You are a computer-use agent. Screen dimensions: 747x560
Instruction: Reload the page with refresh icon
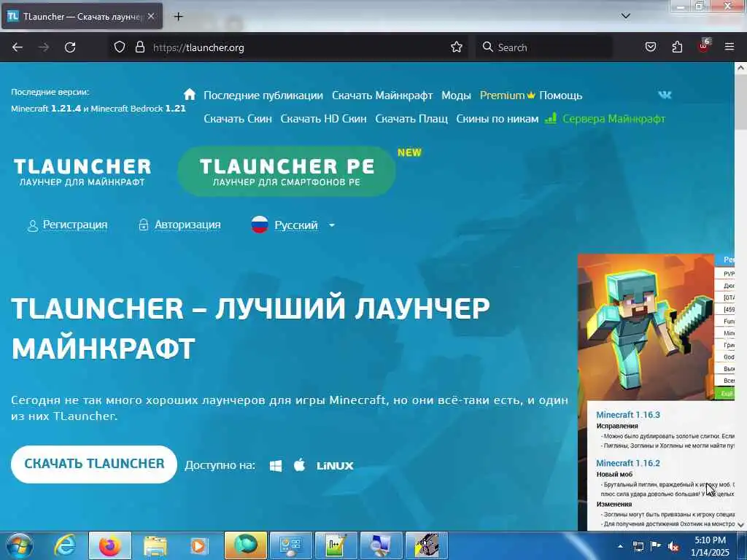(70, 47)
